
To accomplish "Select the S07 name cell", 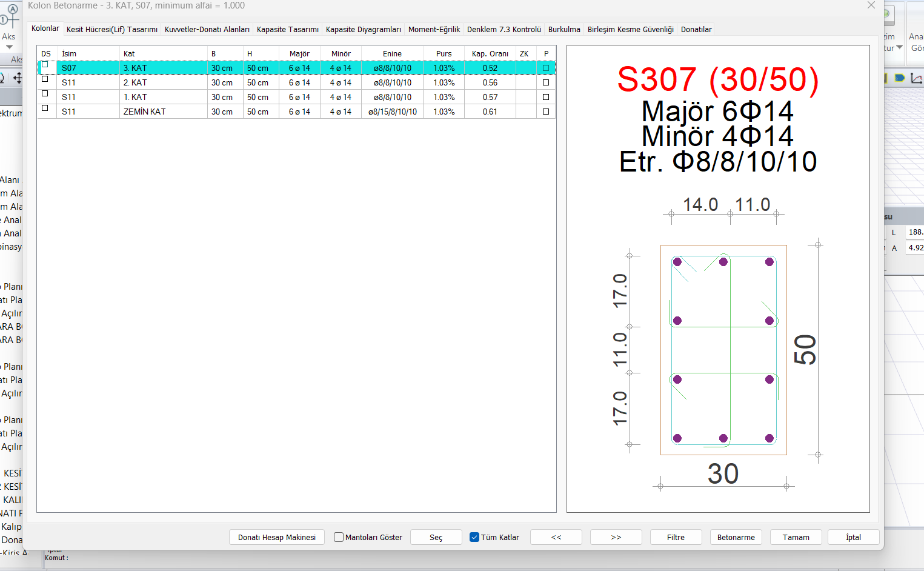I will (88, 68).
